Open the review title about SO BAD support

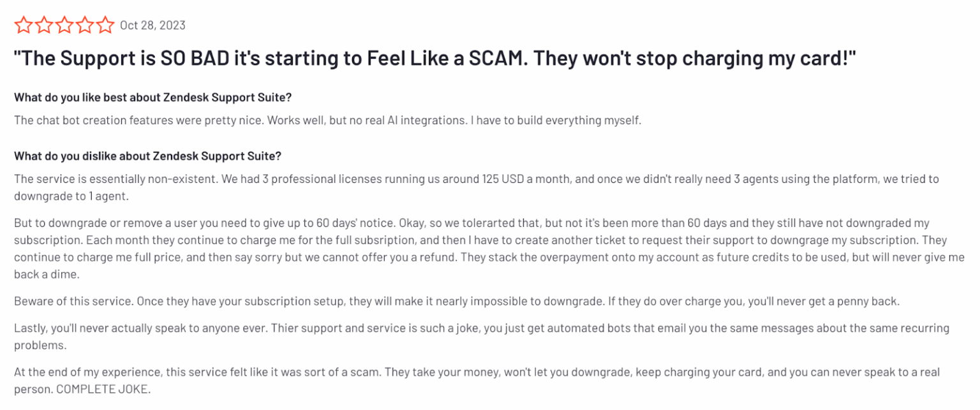(434, 59)
